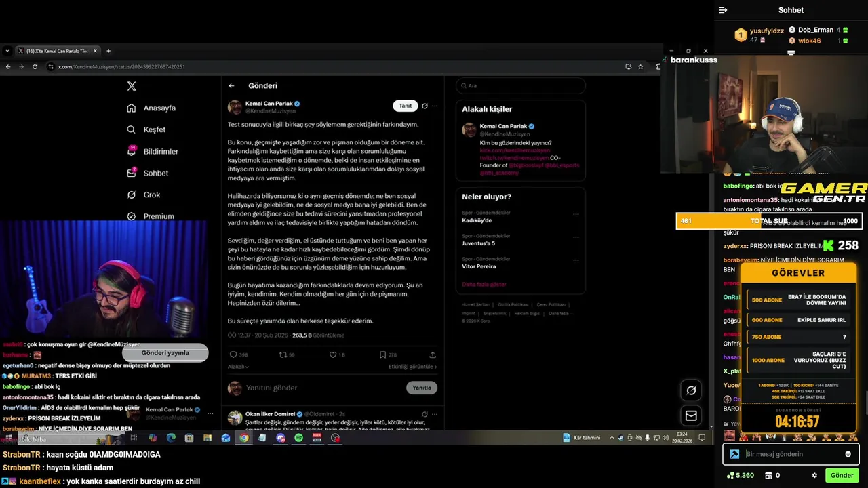Open Vitor Pereira trending topic
The width and height of the screenshot is (868, 488).
[479, 266]
